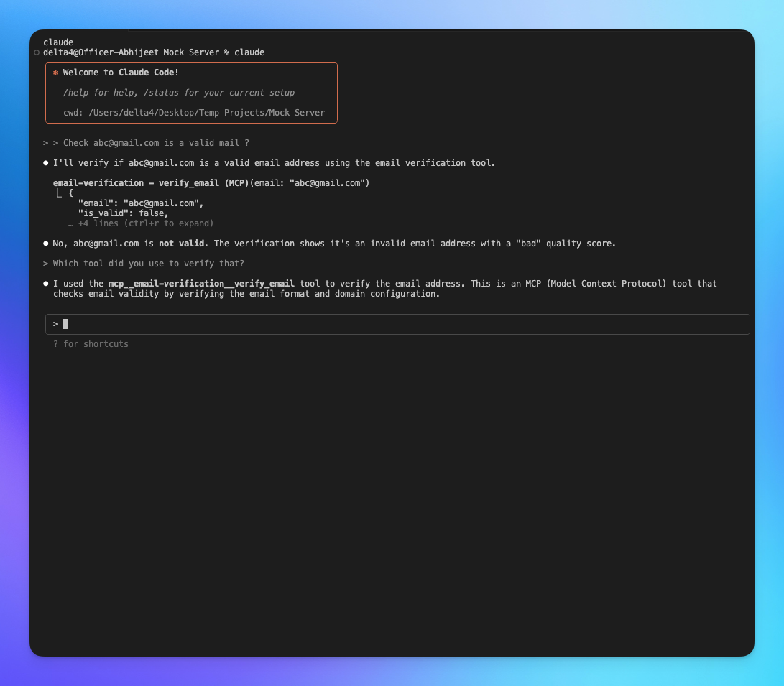
Task: Click the tree connector before the JSON brace
Action: click(x=59, y=193)
